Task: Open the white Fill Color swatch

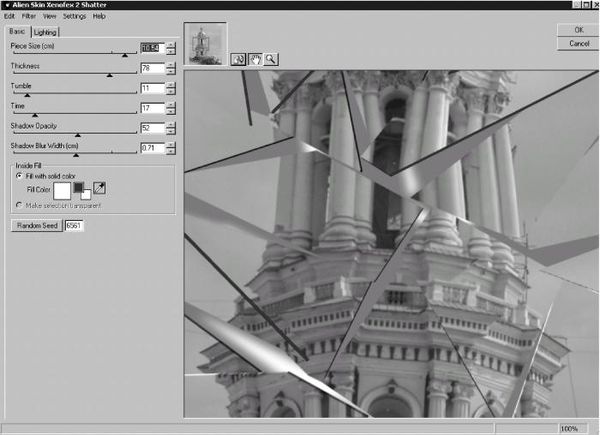Action: (61, 188)
